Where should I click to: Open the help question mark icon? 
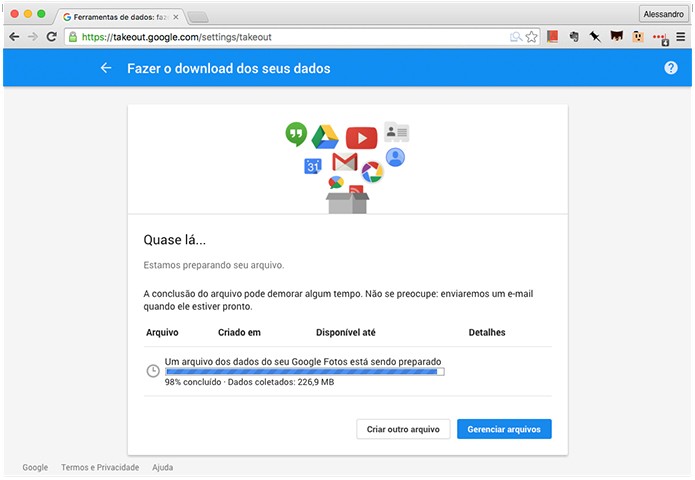[x=671, y=68]
